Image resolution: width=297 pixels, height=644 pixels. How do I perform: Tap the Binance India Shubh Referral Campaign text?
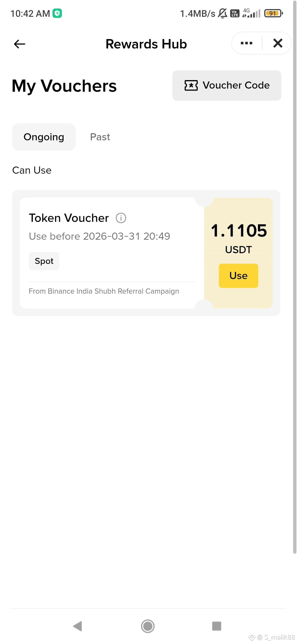[x=104, y=291]
